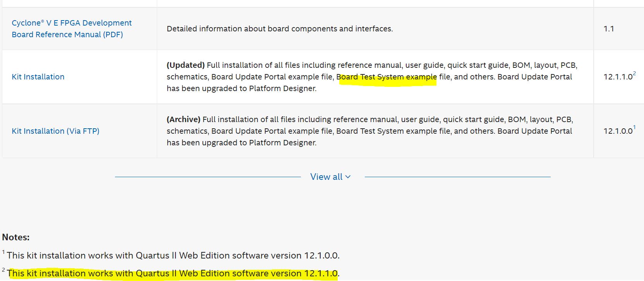Click the highlighted Board Test System example text
This screenshot has height=281, width=644.
coord(386,77)
